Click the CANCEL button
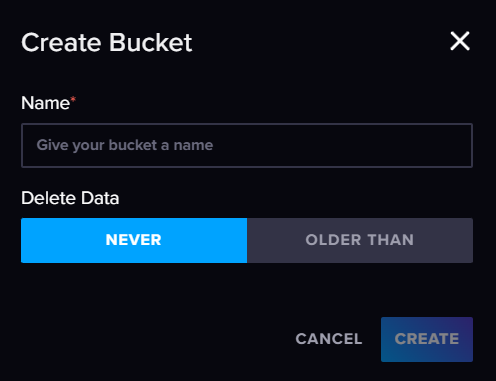 [329, 339]
